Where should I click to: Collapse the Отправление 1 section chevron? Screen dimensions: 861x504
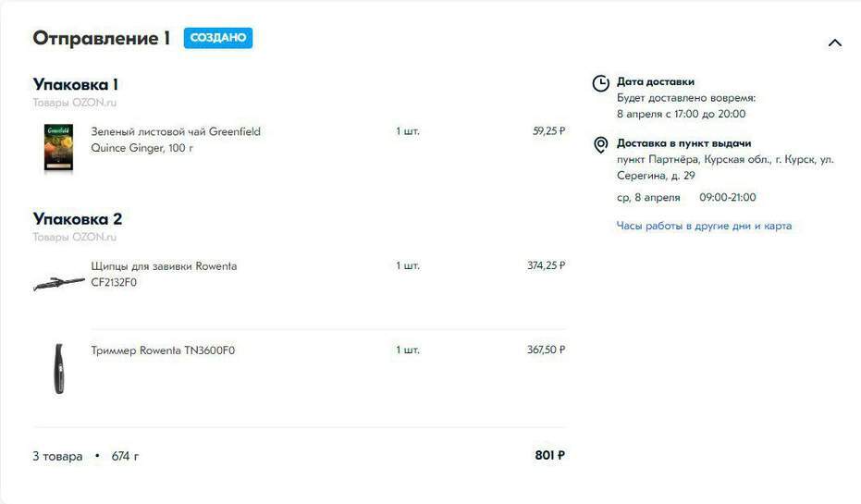[x=834, y=43]
